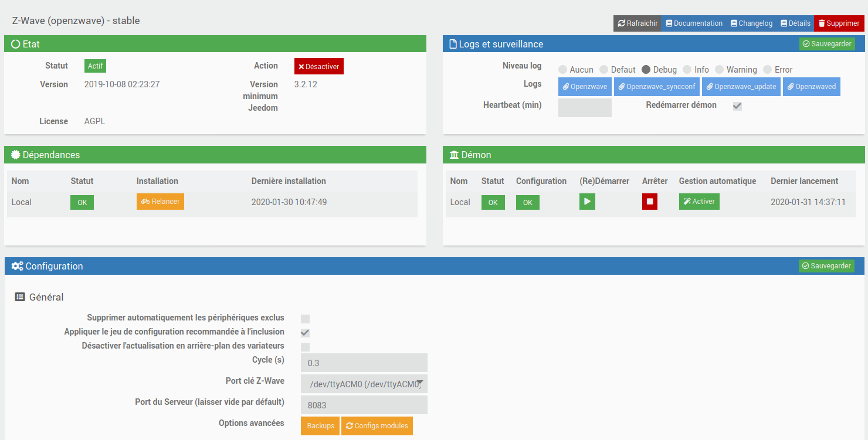Click the version date 2019-10-08 02:23:27

122,84
